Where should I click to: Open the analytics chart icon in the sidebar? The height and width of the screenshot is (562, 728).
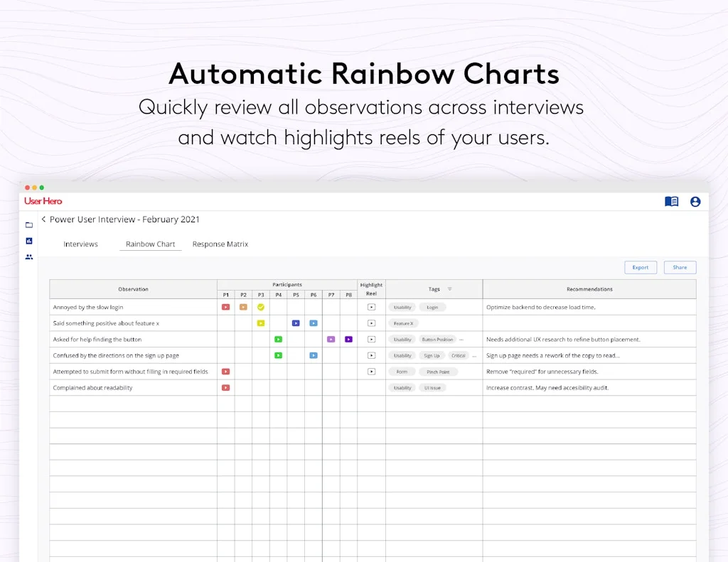(x=28, y=241)
